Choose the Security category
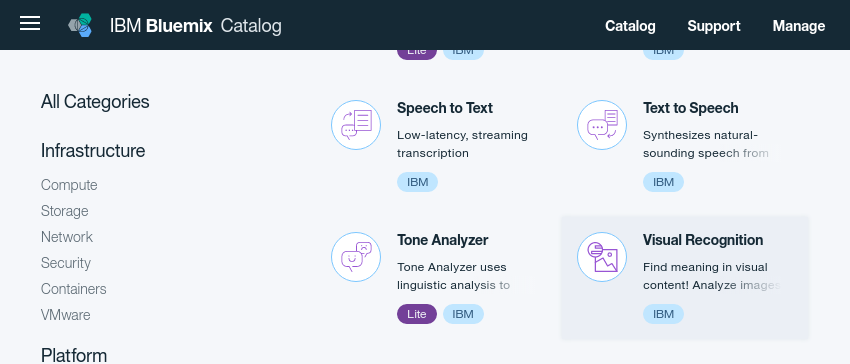The image size is (850, 364). (66, 263)
